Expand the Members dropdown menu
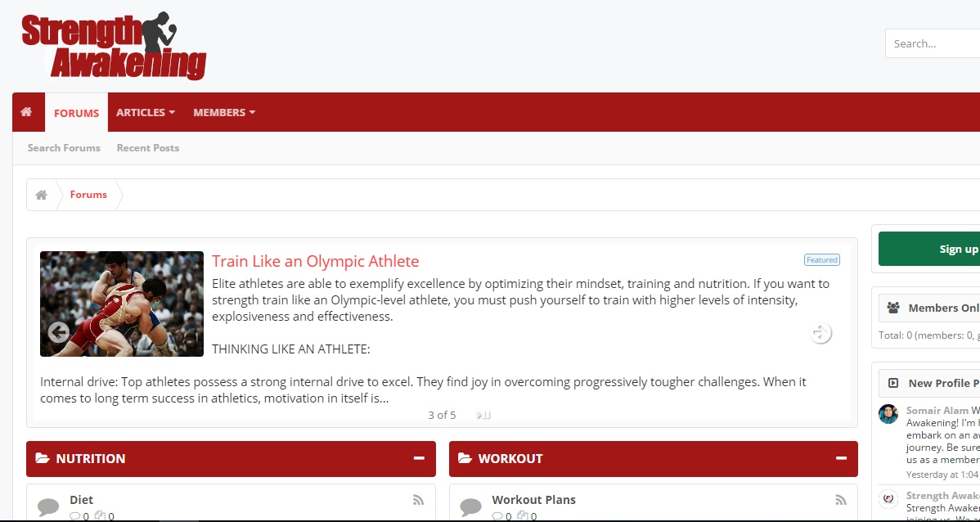Screen dimensions: 980x522 [224, 112]
